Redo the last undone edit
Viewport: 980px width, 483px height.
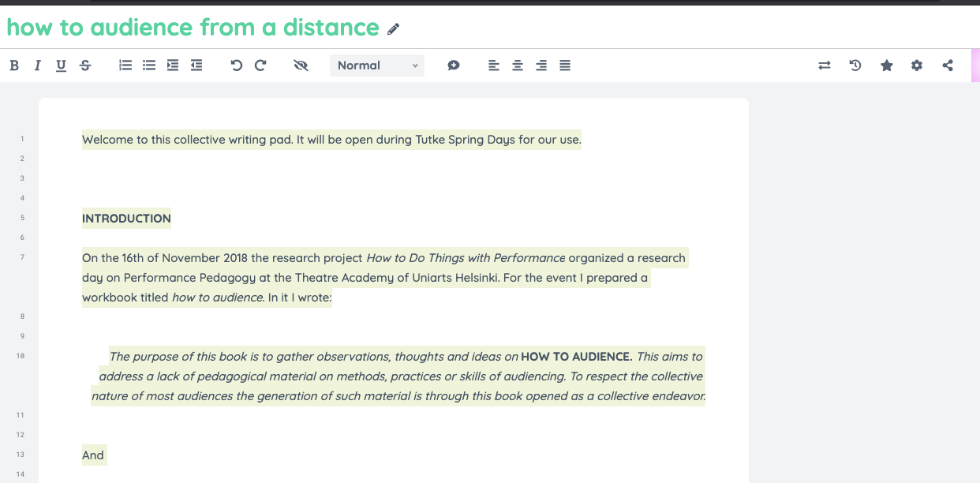tap(260, 66)
